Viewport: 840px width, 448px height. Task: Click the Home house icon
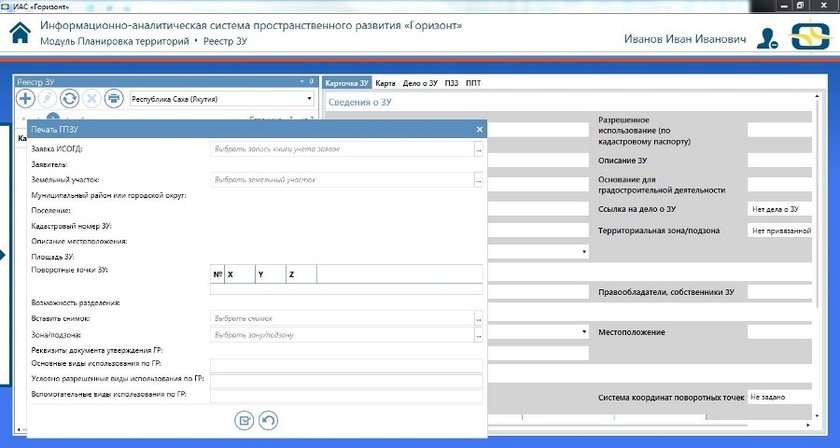pyautogui.click(x=19, y=33)
